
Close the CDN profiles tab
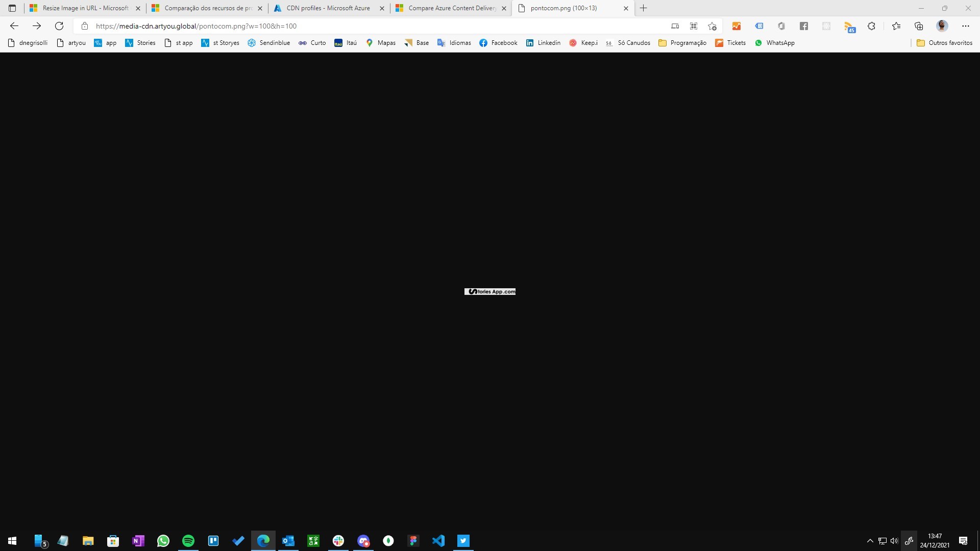(382, 8)
